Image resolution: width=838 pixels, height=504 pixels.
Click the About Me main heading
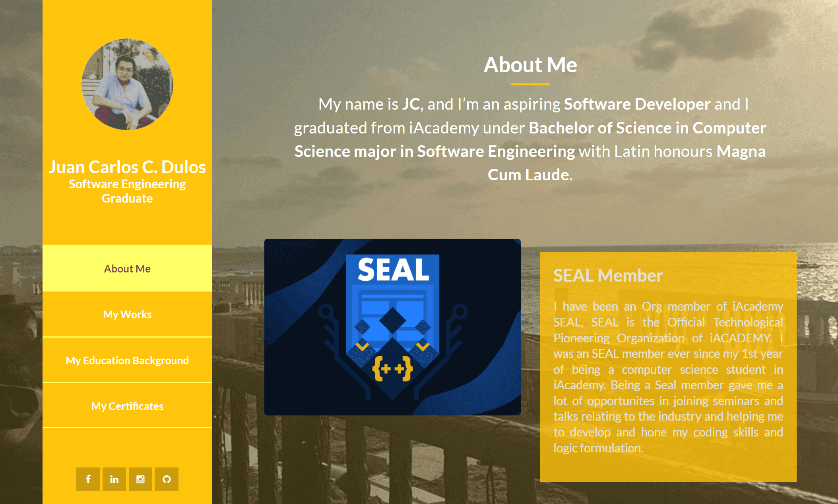coord(530,65)
